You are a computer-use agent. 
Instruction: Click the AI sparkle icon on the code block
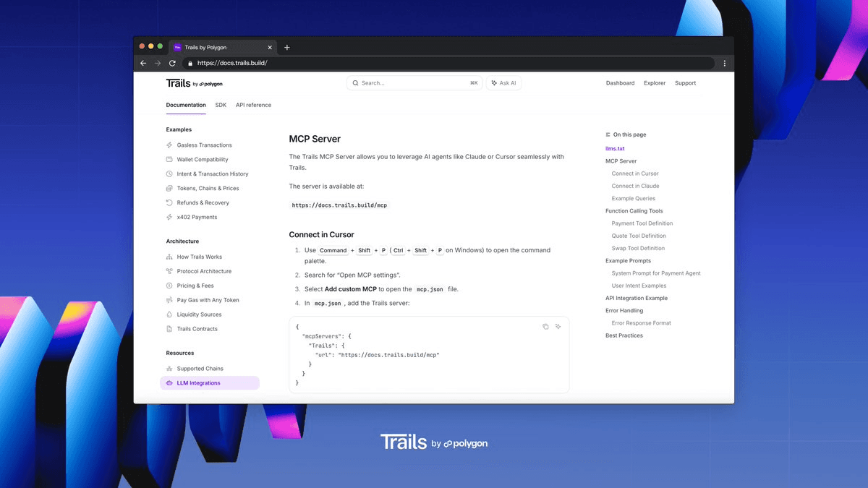tap(558, 327)
